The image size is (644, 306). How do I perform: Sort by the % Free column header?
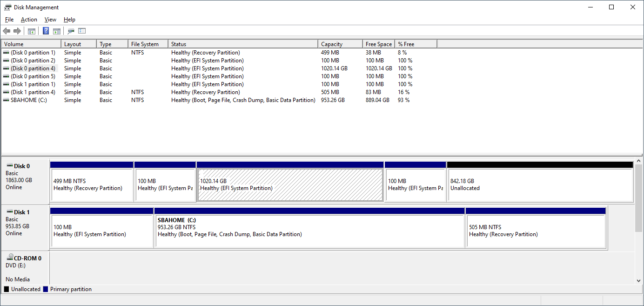click(416, 44)
